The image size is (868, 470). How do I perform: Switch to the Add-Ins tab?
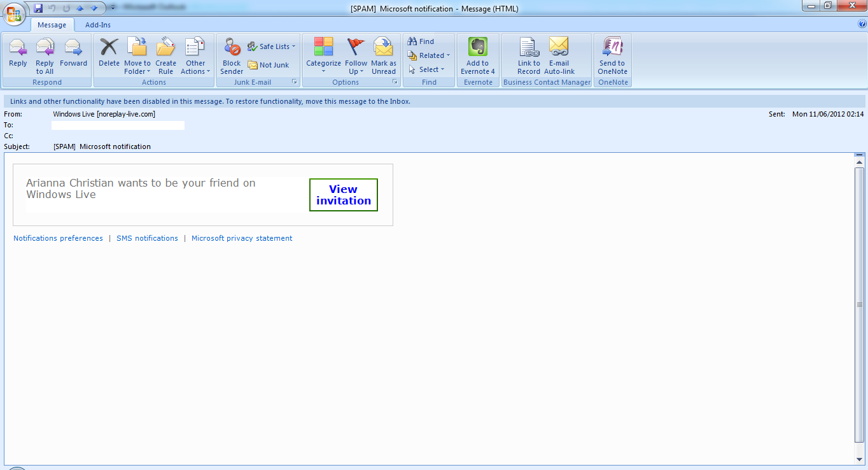tap(98, 25)
